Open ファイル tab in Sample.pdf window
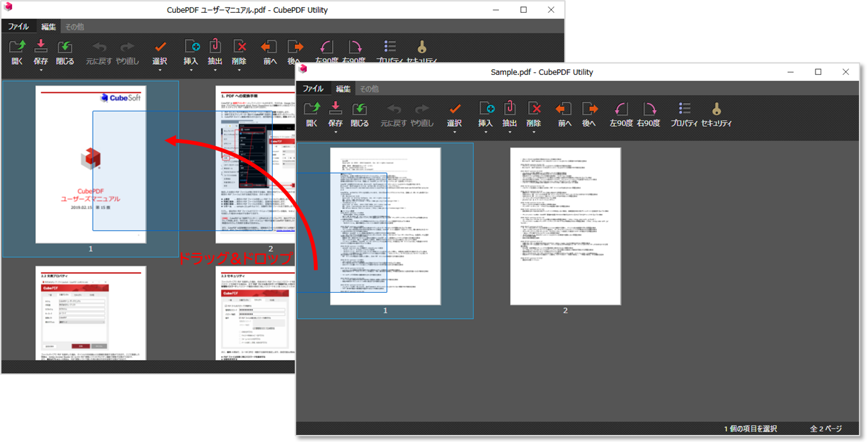 pos(313,88)
